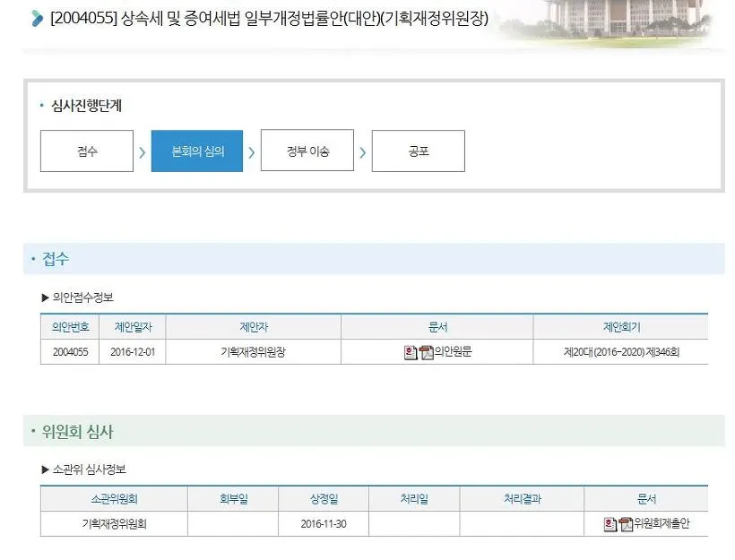This screenshot has height=560, width=735.
Task: Click the 상정일 column header
Action: coord(324,498)
